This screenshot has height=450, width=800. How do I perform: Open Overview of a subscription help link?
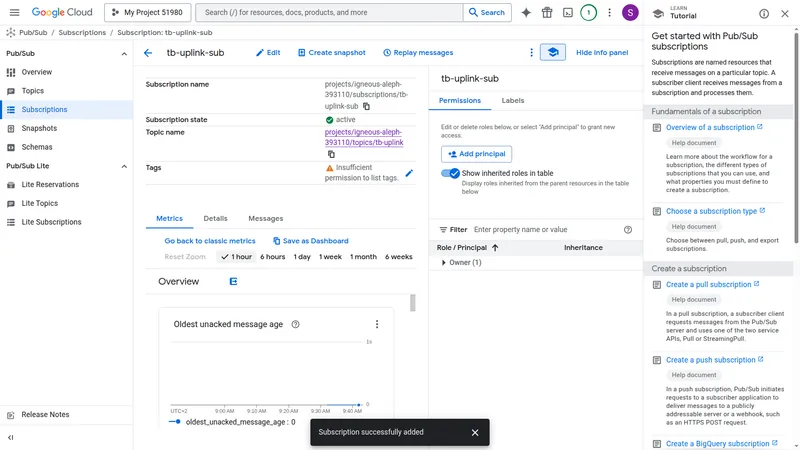(714, 128)
